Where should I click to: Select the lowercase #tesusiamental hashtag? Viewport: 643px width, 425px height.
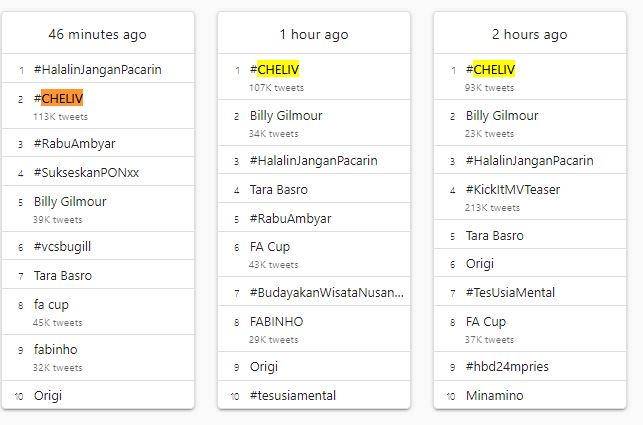pyautogui.click(x=292, y=395)
